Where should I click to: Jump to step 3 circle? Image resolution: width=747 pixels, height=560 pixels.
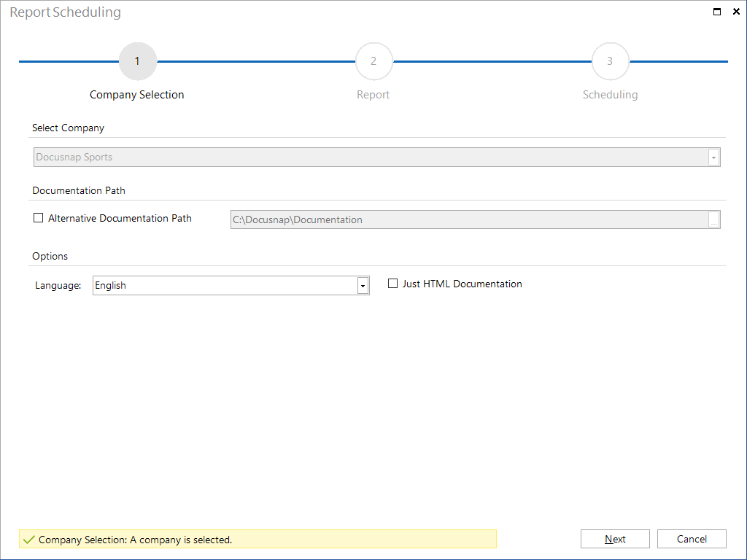611,61
